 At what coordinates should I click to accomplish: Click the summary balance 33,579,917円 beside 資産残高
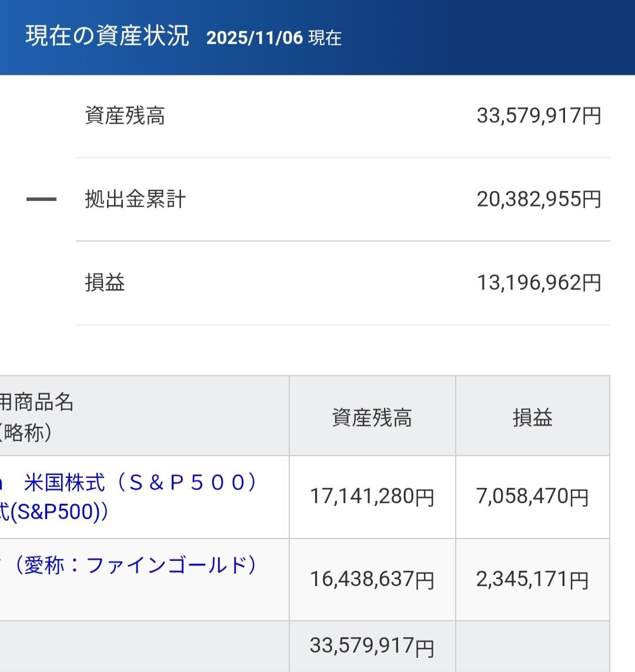(x=539, y=116)
